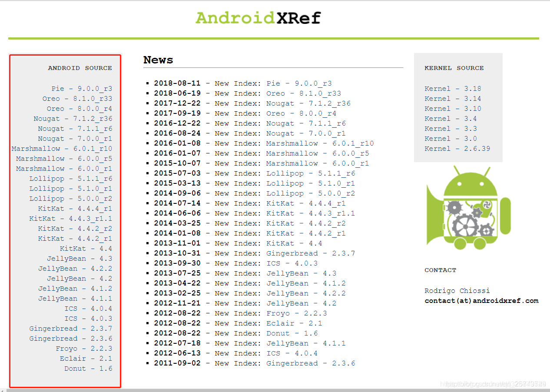Open Oreo - 8.1.0_r33 in Android Source sidebar

tap(77, 99)
